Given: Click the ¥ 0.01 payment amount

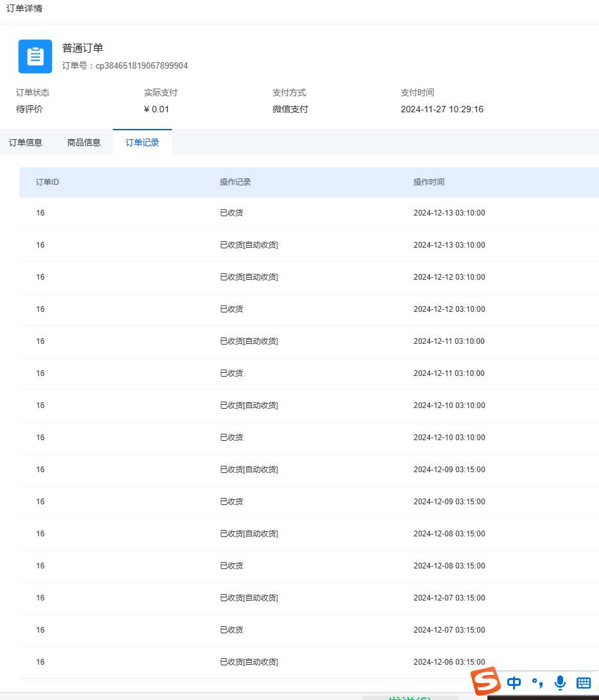Looking at the screenshot, I should point(156,109).
